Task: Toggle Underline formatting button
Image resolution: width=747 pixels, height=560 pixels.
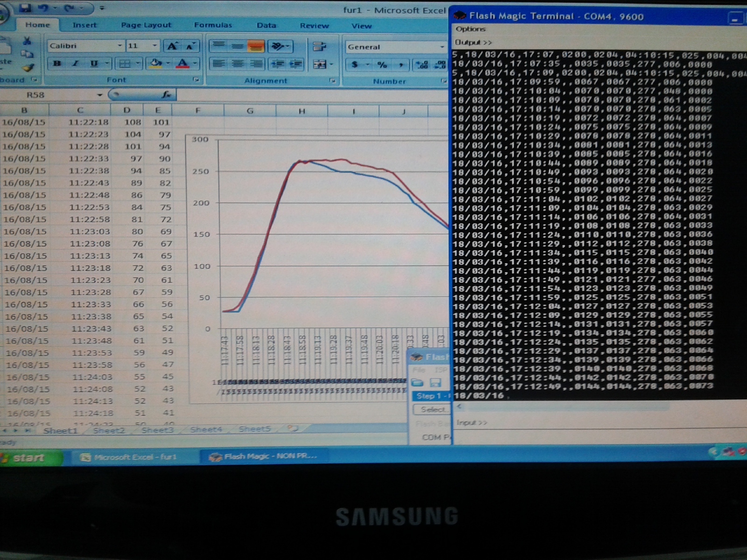Action: [94, 63]
